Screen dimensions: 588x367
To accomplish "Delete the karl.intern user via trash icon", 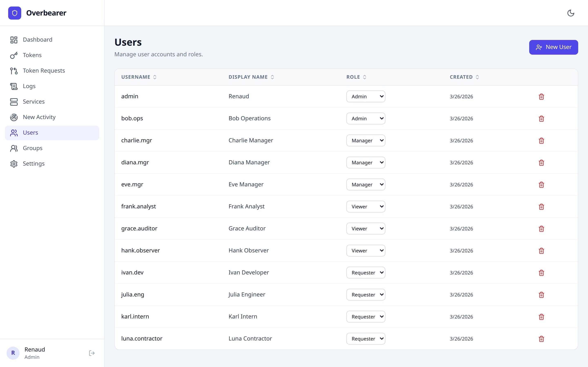I will (541, 317).
